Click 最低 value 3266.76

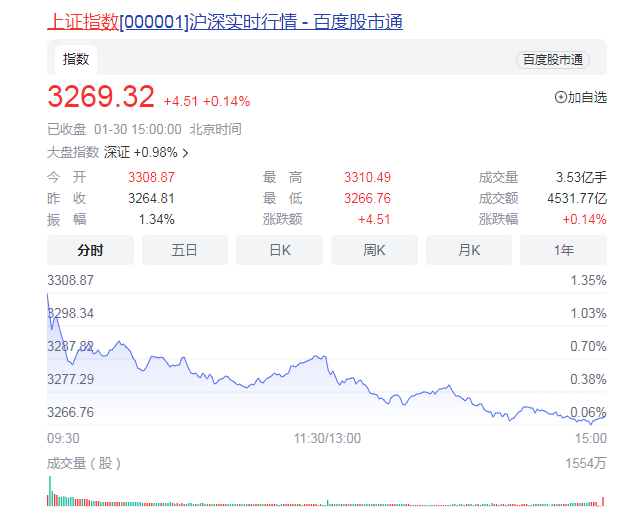click(x=367, y=198)
